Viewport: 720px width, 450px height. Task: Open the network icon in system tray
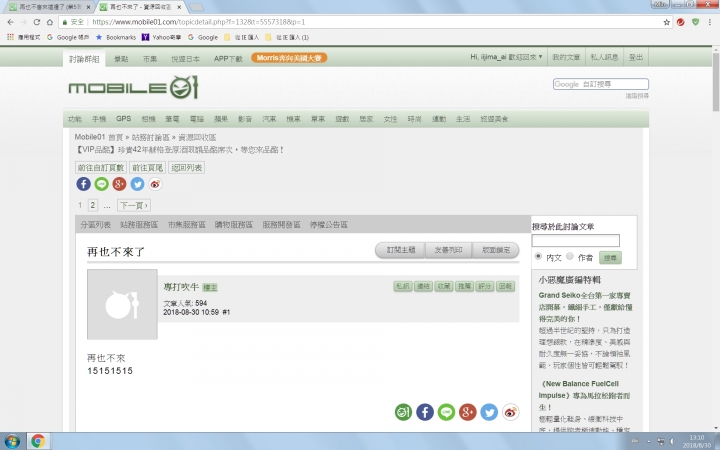(660, 441)
